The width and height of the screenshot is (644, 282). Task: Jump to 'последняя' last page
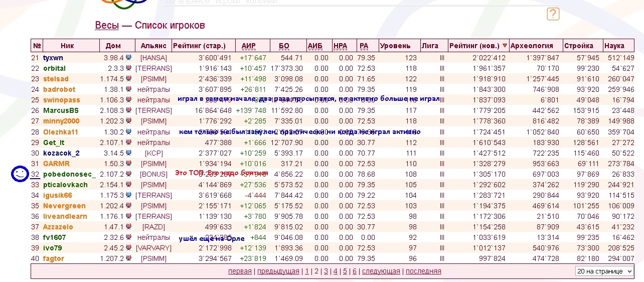coord(423,271)
